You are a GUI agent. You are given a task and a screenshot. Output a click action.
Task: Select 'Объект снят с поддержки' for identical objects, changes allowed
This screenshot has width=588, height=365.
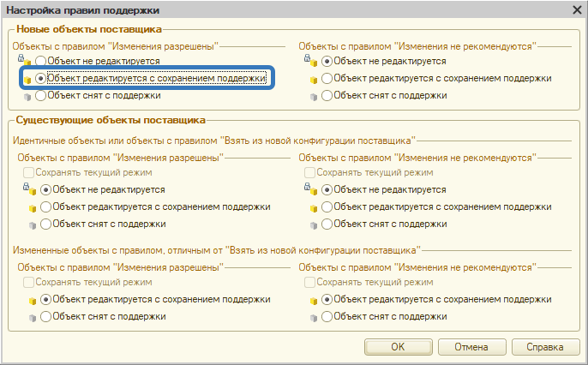[x=45, y=224]
